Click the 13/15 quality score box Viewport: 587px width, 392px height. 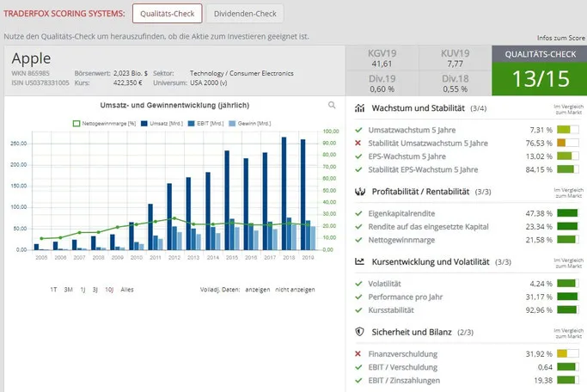point(541,79)
